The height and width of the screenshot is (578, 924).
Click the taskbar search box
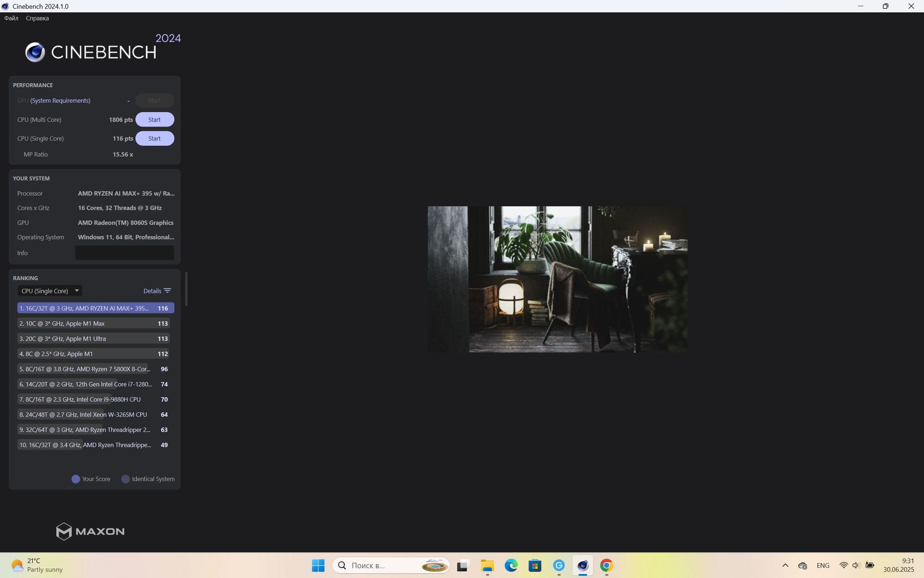(x=391, y=565)
